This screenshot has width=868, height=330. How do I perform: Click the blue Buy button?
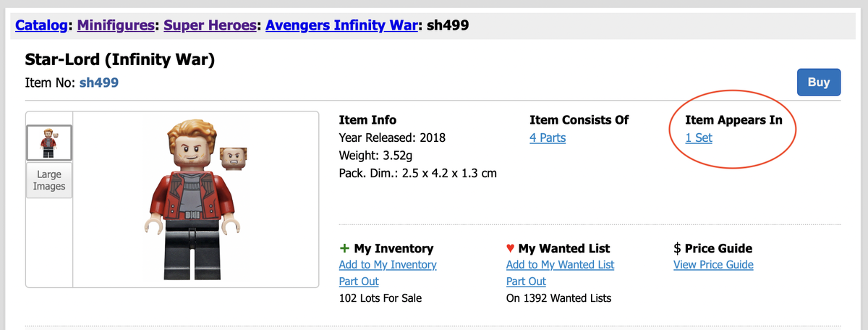tap(819, 82)
